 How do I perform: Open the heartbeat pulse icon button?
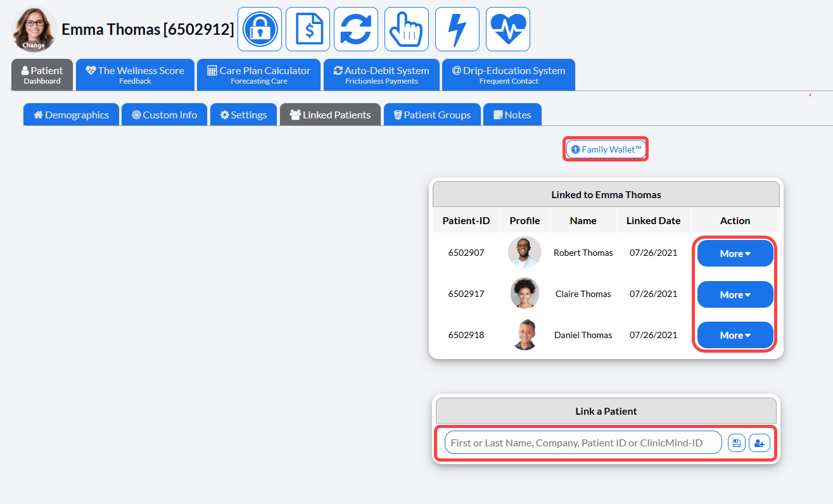click(x=508, y=29)
